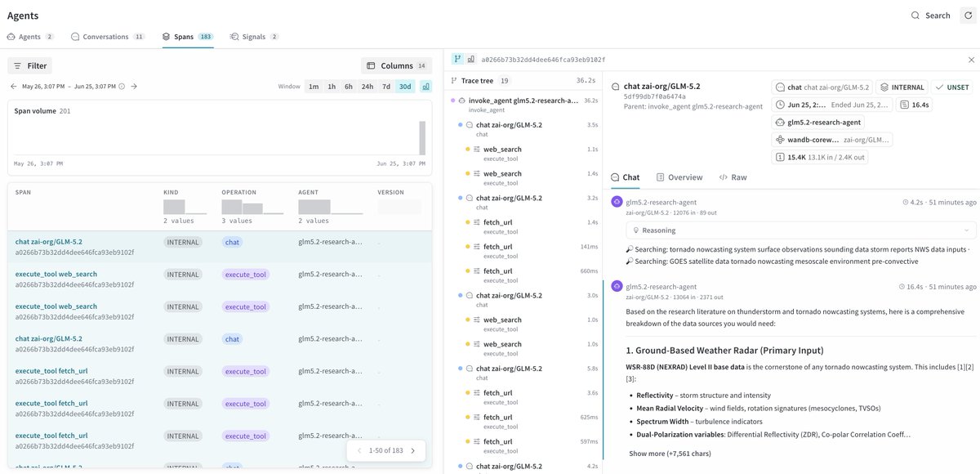
Task: Select the trace tree view icon
Action: coord(457,60)
